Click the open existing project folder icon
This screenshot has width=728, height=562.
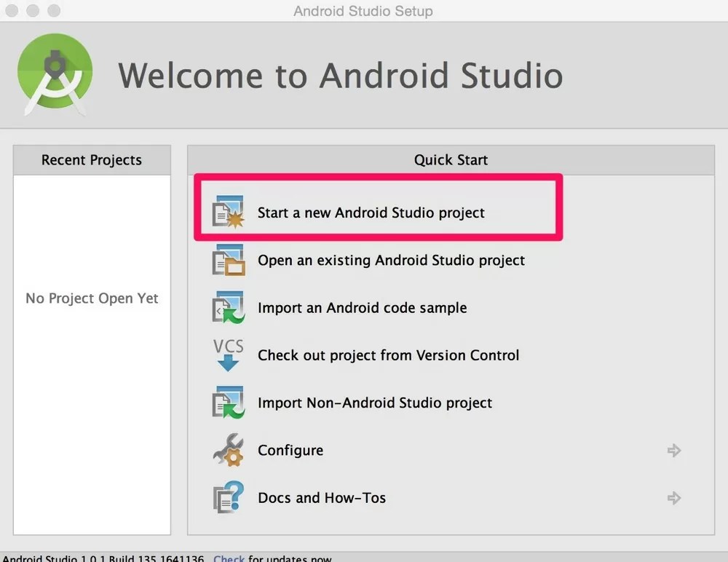pos(228,260)
